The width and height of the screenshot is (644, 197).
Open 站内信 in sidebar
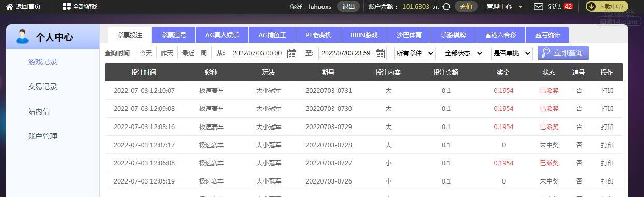click(x=39, y=111)
